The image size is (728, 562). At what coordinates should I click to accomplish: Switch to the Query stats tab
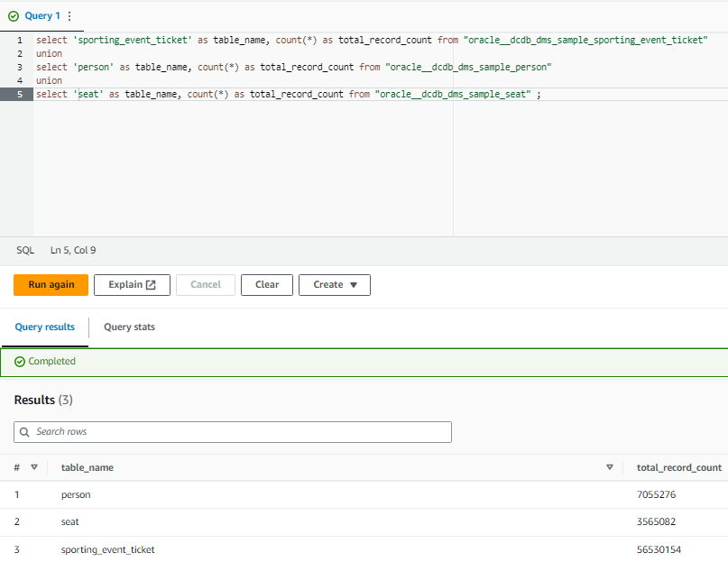(130, 327)
